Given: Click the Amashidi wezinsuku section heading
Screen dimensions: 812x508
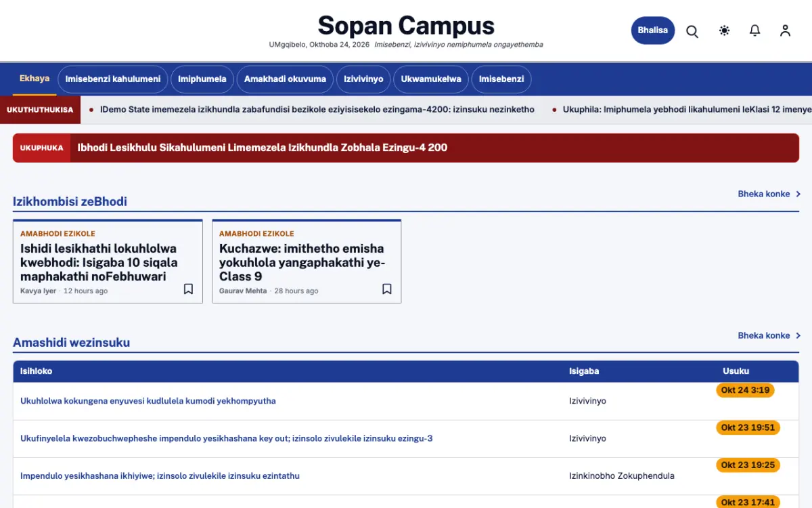Looking at the screenshot, I should [71, 343].
